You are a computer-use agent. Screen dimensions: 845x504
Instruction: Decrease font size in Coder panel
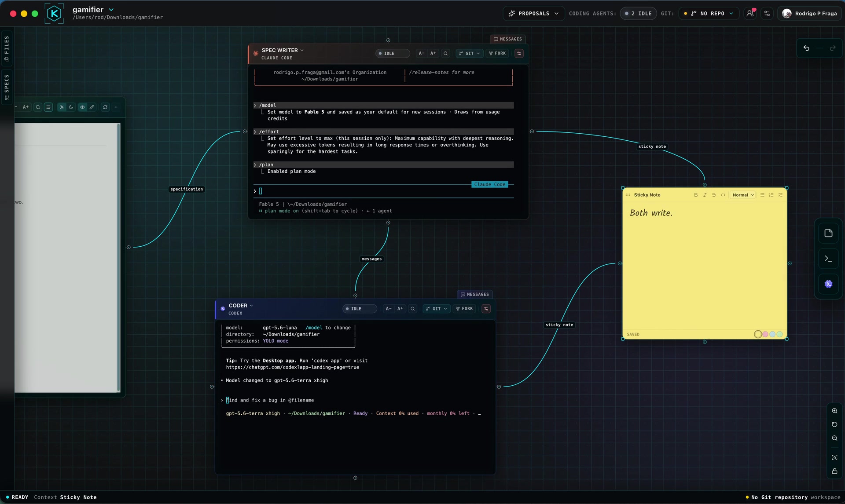[x=389, y=309]
